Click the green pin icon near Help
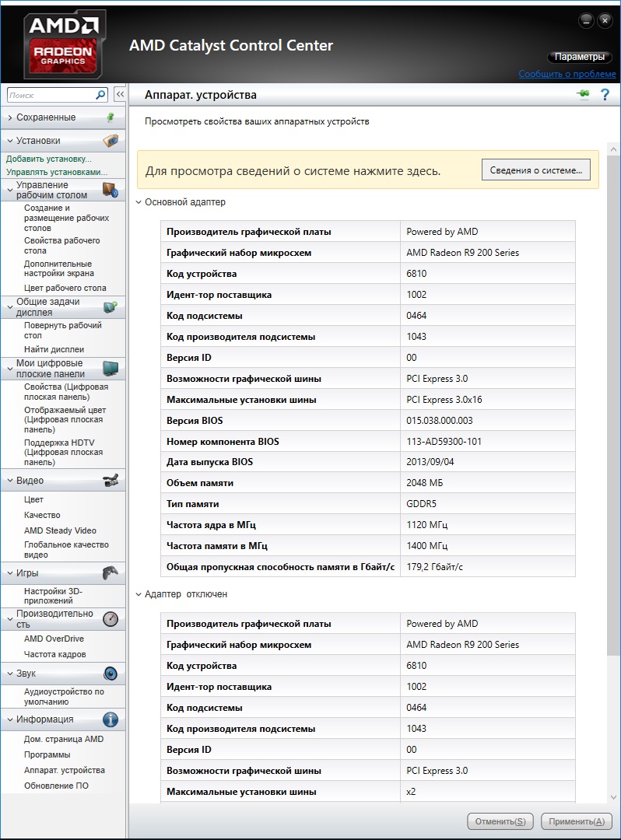 coord(583,94)
